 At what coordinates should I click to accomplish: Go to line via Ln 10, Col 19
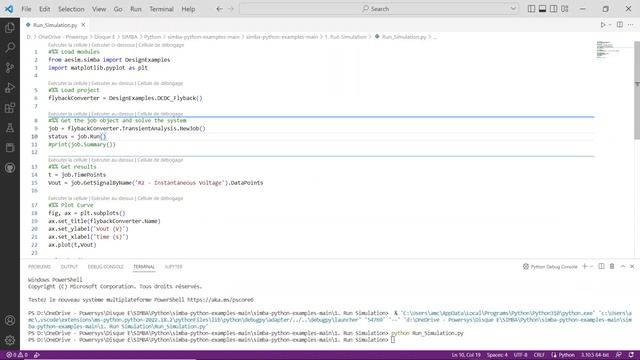(x=466, y=355)
